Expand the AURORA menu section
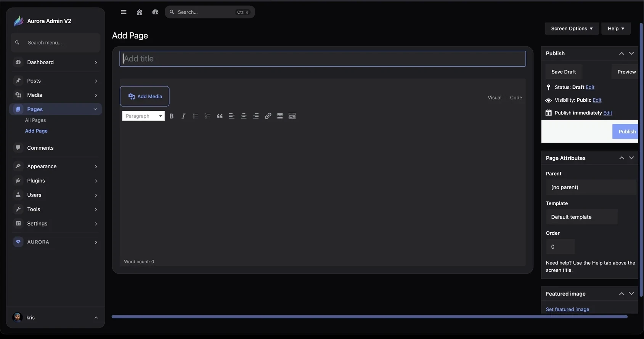 (x=56, y=242)
